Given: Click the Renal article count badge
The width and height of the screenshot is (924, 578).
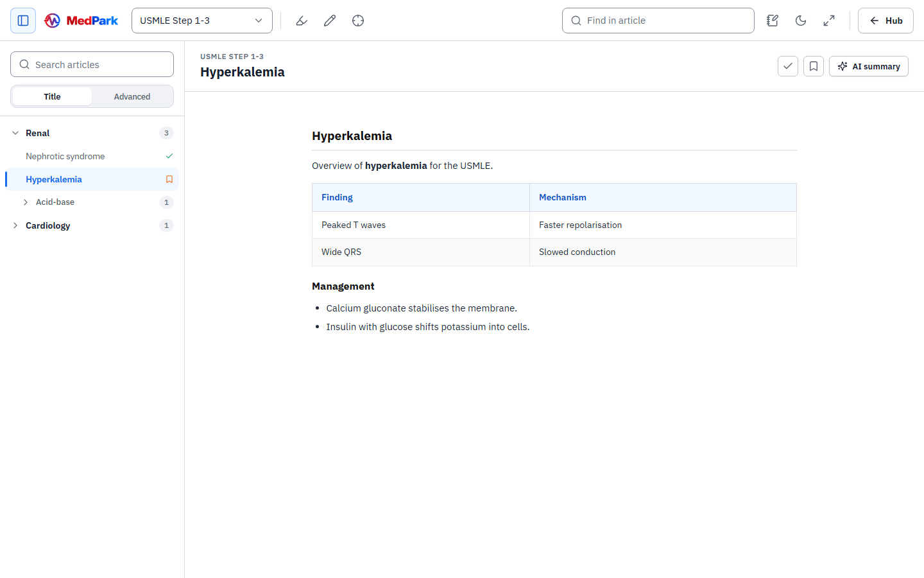Looking at the screenshot, I should pos(166,133).
